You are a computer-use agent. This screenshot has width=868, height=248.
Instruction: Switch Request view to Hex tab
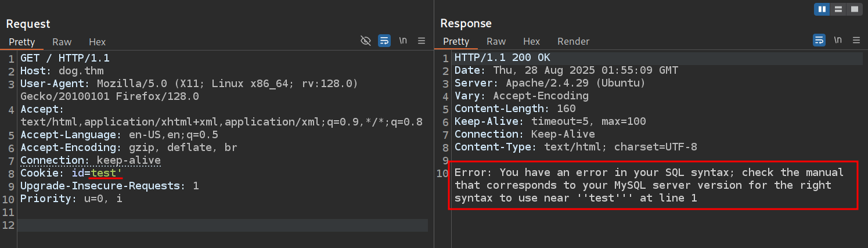tap(97, 42)
